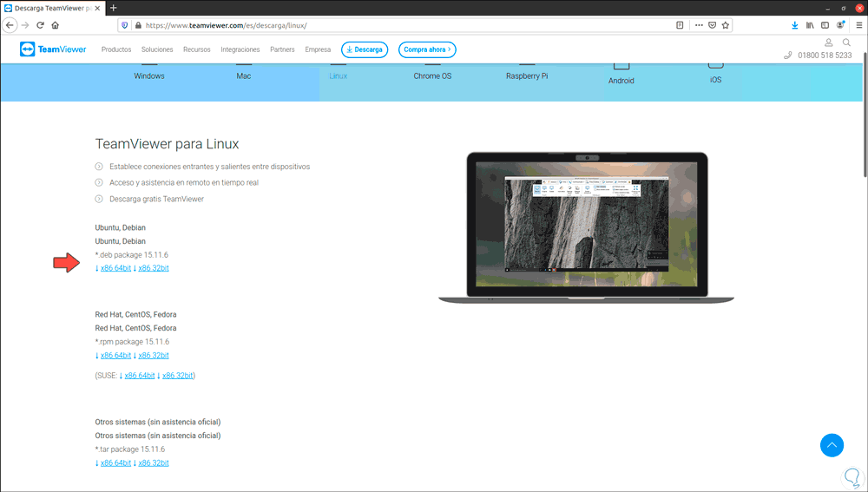Click the TeamViewer logo
The width and height of the screenshot is (868, 492).
pos(53,49)
